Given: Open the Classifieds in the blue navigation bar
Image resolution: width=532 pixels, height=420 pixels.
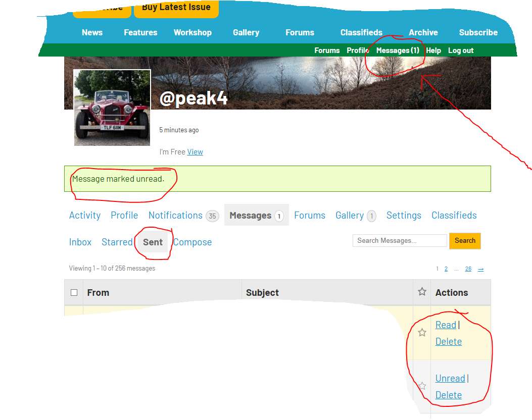Looking at the screenshot, I should pos(361,32).
